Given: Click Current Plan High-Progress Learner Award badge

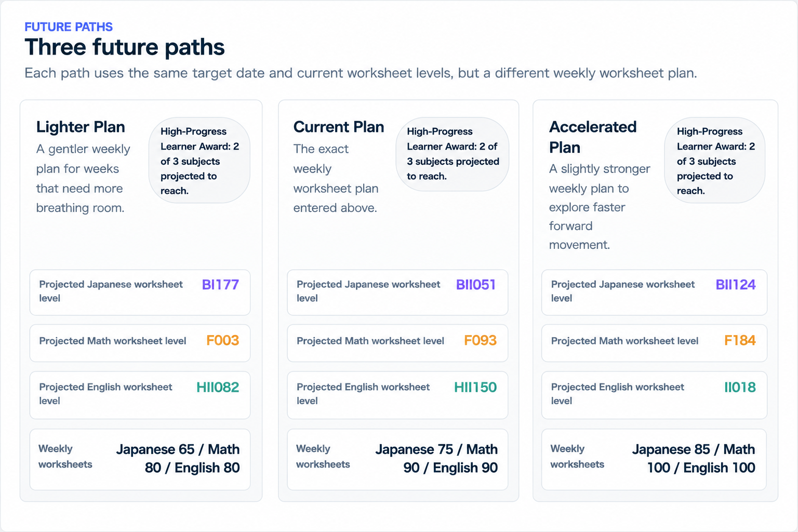Looking at the screenshot, I should click(x=453, y=154).
